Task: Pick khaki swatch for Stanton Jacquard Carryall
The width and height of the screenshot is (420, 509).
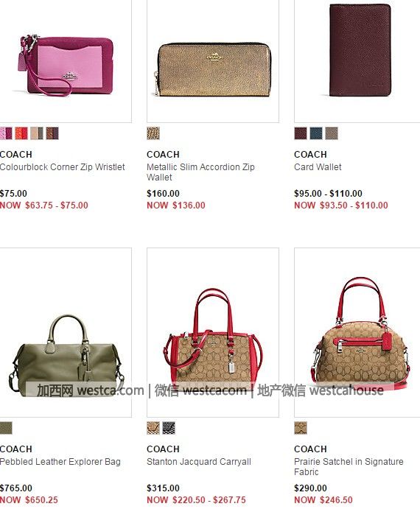Action: click(153, 428)
